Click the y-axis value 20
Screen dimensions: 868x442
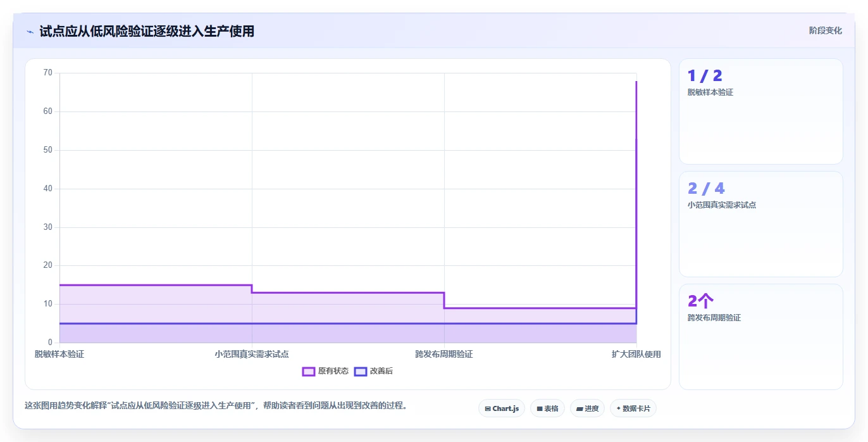coord(48,265)
